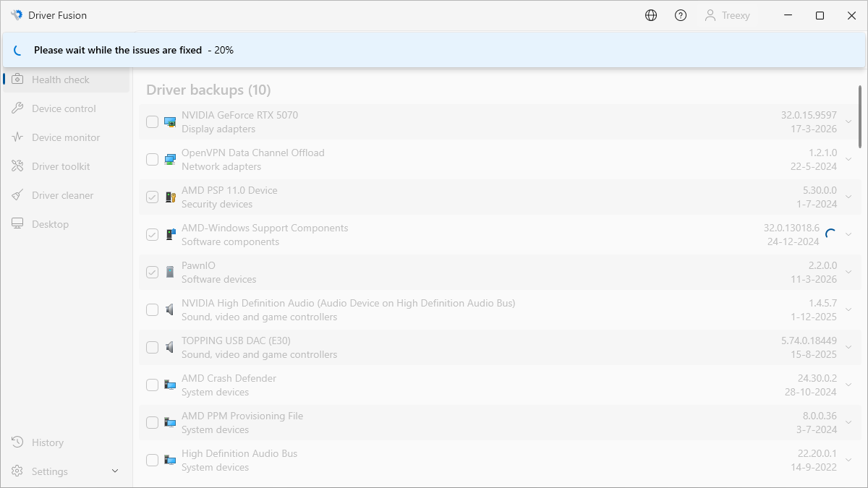Open the help question mark icon

681,15
